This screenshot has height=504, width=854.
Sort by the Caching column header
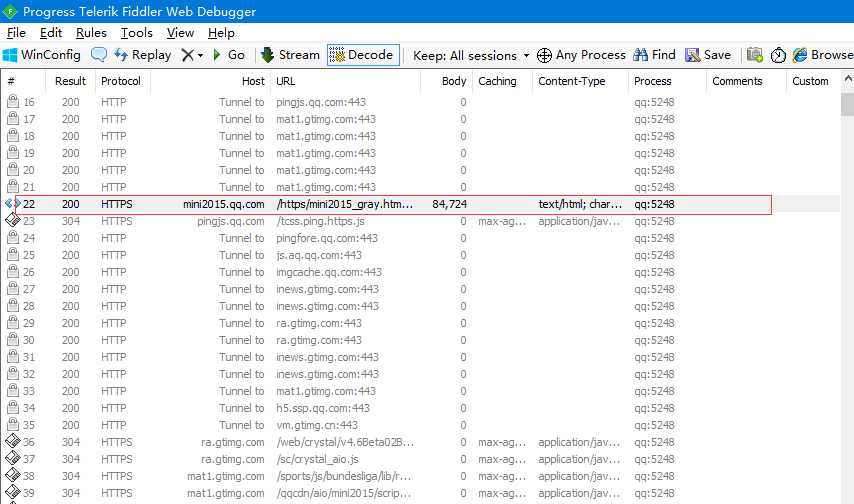pyautogui.click(x=497, y=81)
